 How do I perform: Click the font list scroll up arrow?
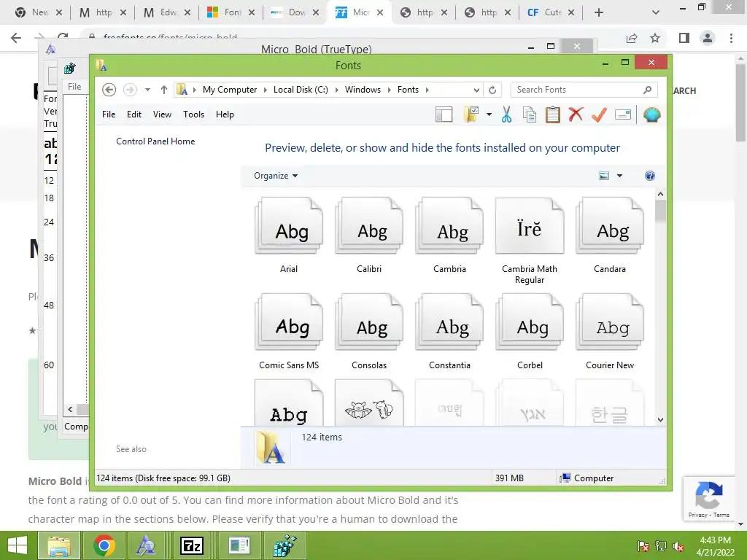[660, 194]
